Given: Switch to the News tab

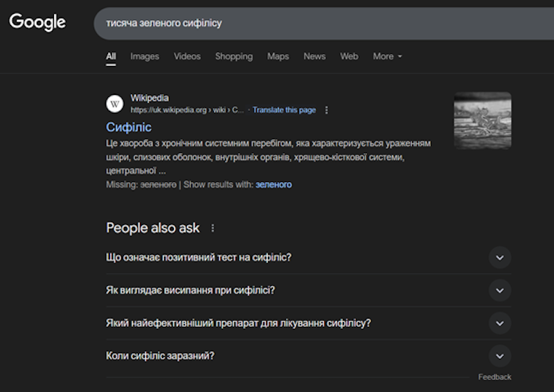Looking at the screenshot, I should (314, 57).
